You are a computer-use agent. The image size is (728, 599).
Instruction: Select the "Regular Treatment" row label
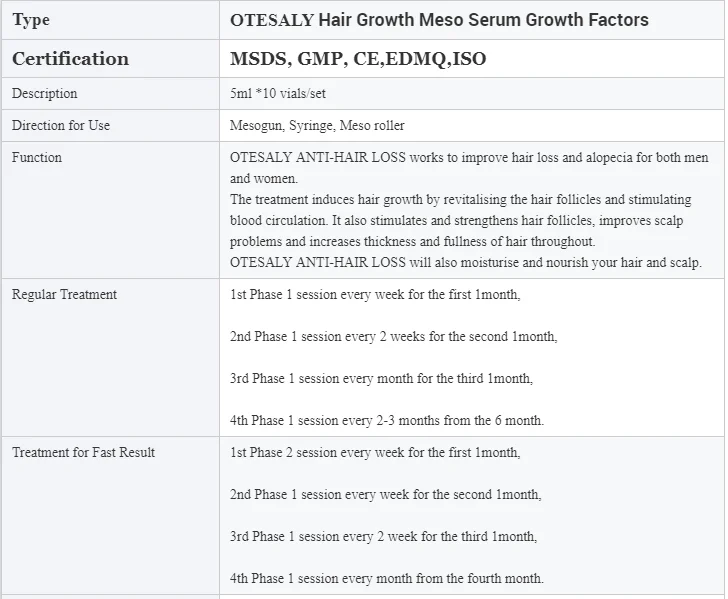coord(64,295)
